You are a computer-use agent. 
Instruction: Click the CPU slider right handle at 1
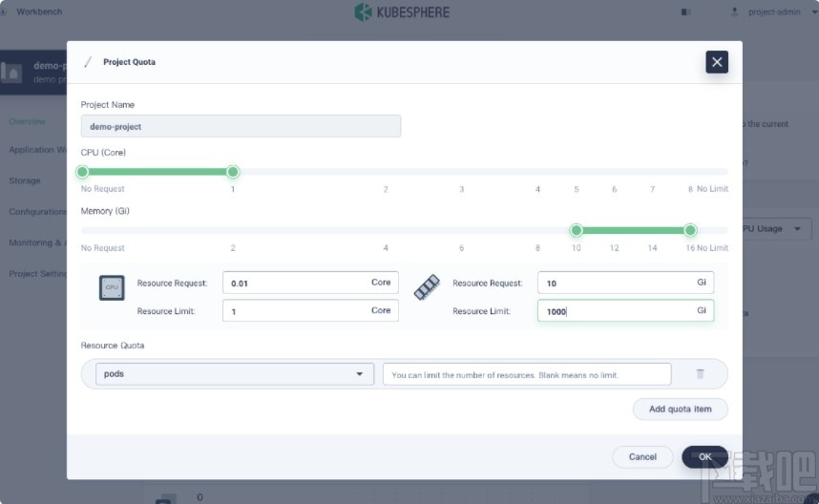tap(233, 172)
